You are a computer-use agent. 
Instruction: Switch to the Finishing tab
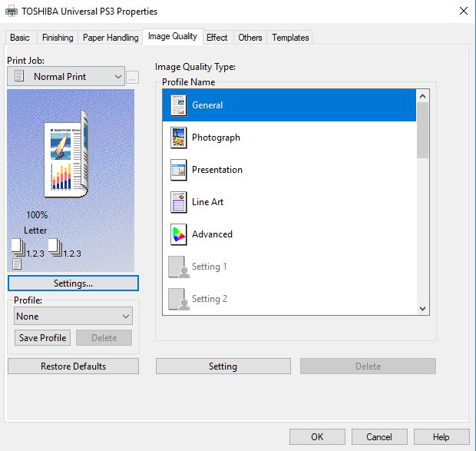coord(58,38)
